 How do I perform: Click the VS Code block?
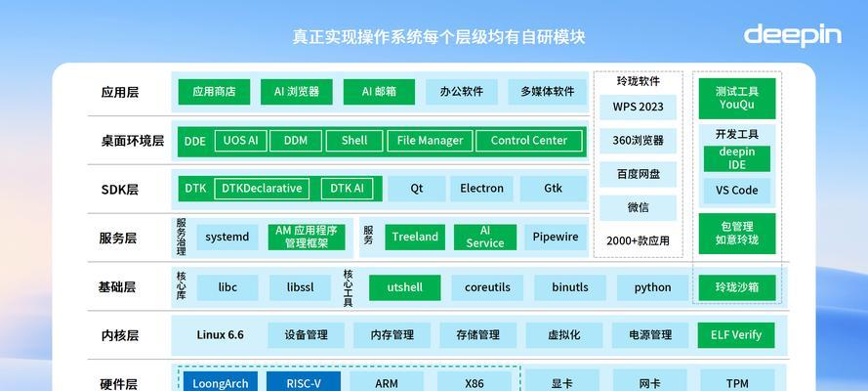pos(737,190)
